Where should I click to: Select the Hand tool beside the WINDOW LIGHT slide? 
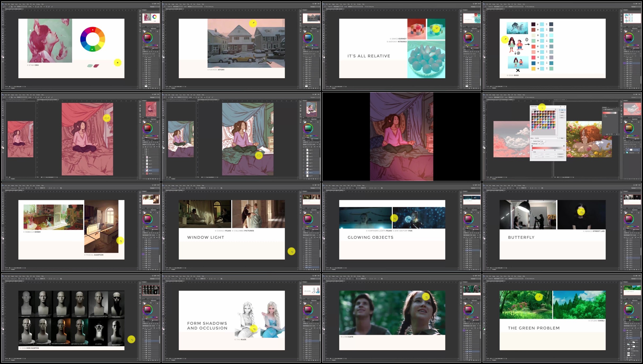point(163,232)
